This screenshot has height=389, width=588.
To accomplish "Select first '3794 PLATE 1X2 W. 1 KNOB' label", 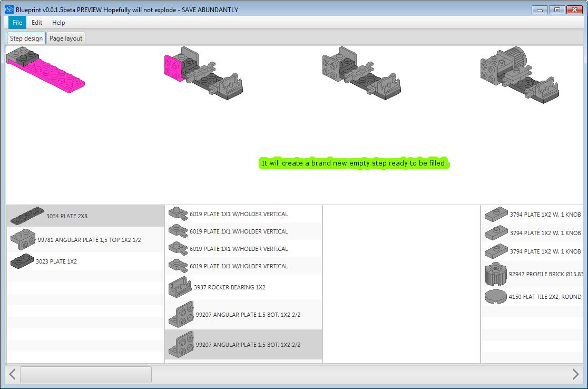I will click(x=545, y=215).
